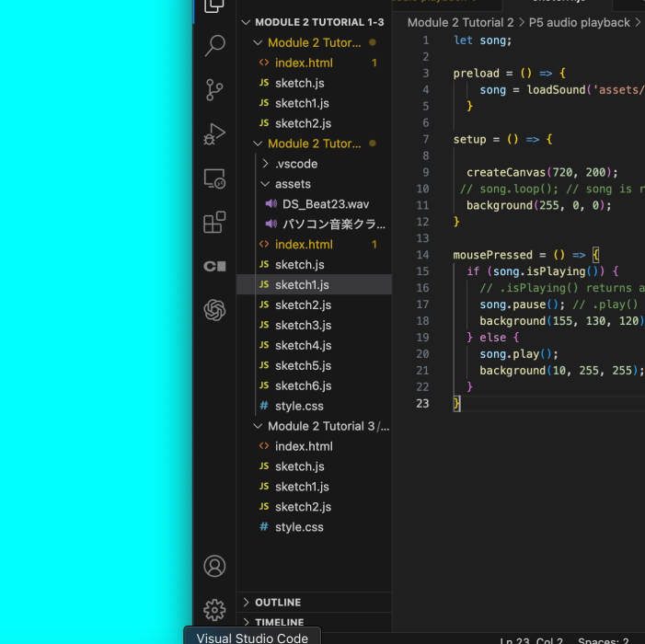Open the ChatGPT extension panel

214,310
